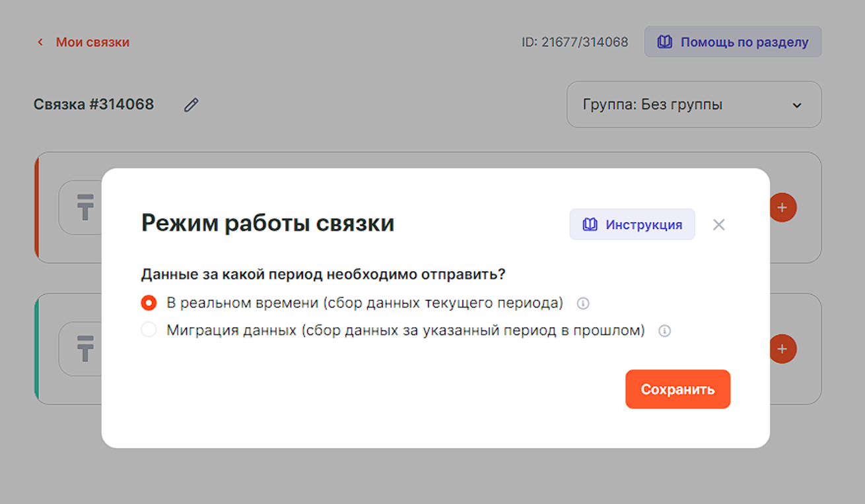The image size is (865, 504).
Task: Click the back chevron before 'Мои связки'
Action: pos(40,42)
